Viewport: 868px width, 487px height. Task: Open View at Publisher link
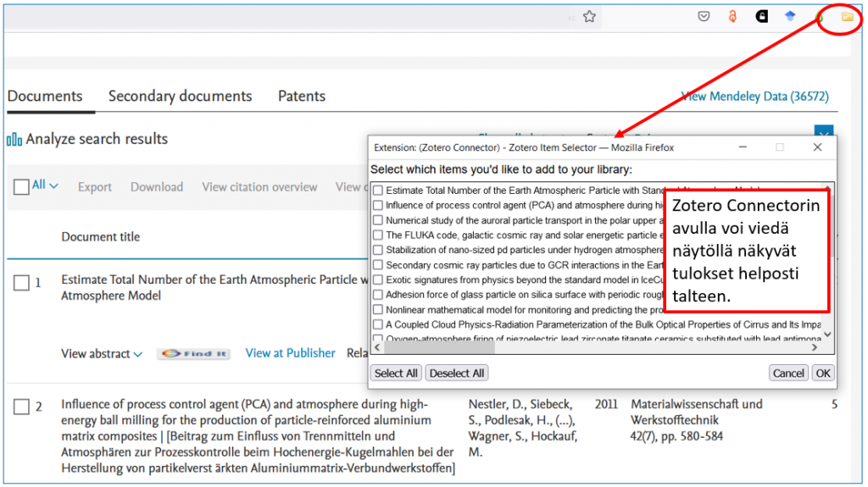[291, 353]
